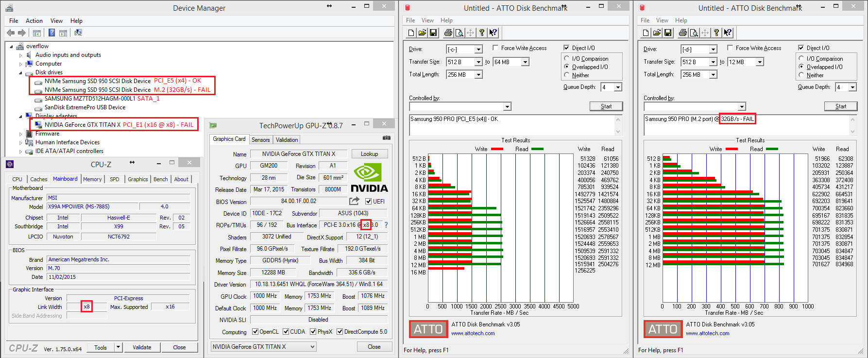868x358 pixels.
Task: Click Close button in GPU-Z window
Action: tap(374, 346)
